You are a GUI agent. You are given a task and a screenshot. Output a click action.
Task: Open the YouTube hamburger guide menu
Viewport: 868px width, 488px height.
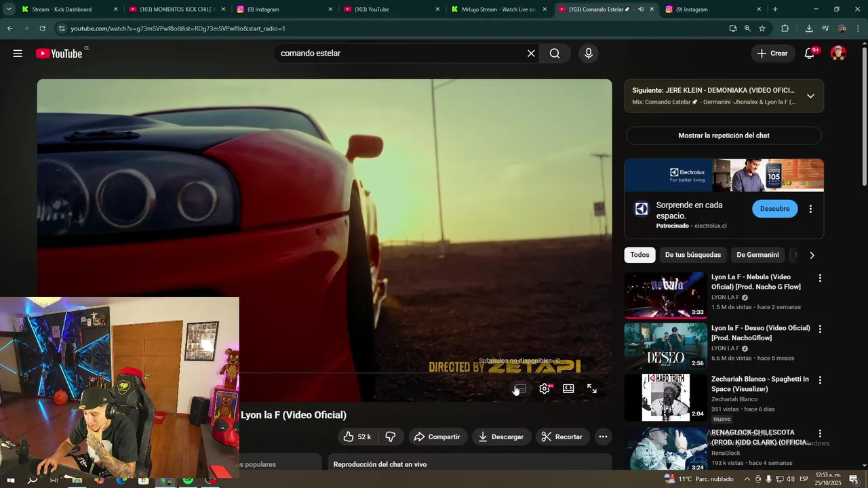click(18, 54)
